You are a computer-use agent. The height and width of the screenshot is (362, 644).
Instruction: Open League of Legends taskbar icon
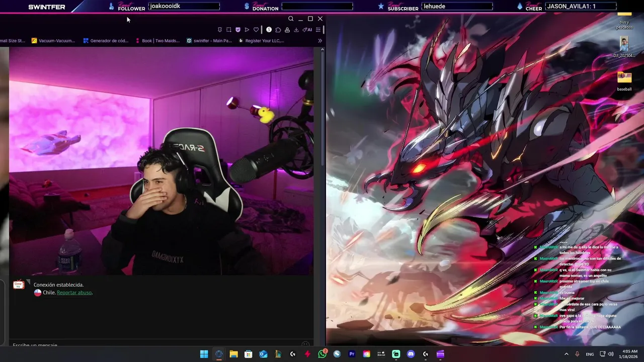click(278, 354)
